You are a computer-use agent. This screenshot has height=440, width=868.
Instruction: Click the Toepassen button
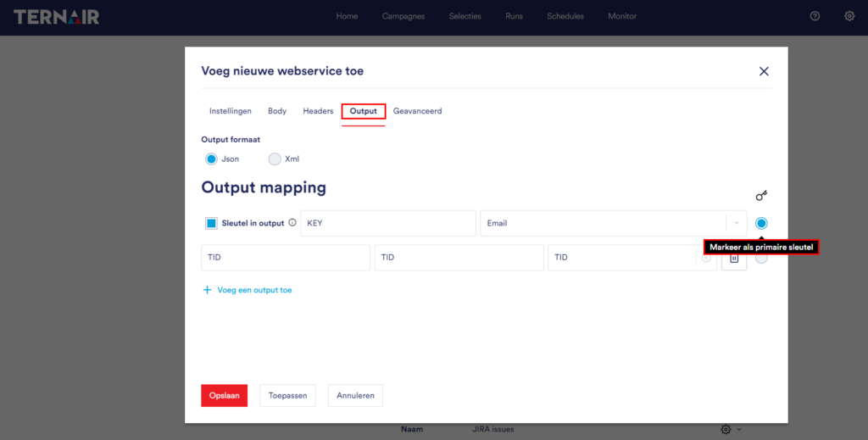287,396
